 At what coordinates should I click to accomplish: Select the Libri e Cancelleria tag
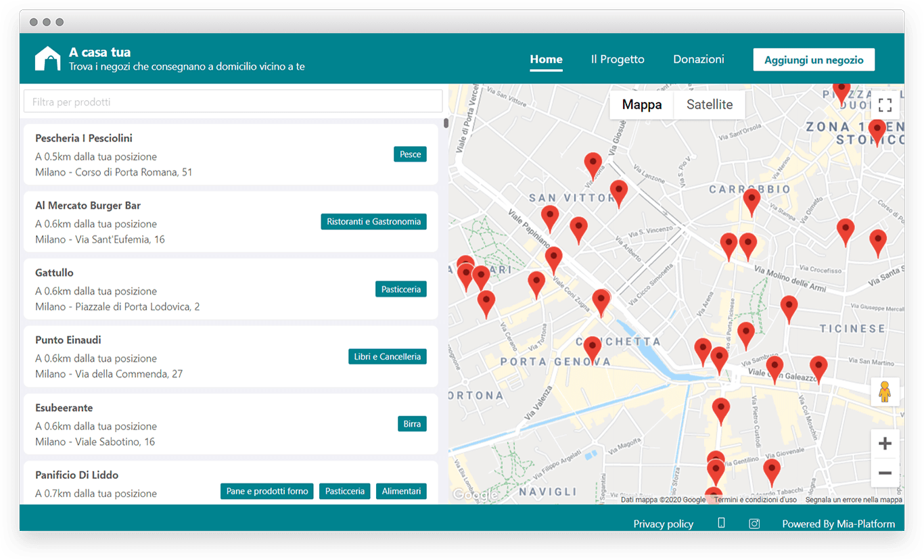pos(388,356)
